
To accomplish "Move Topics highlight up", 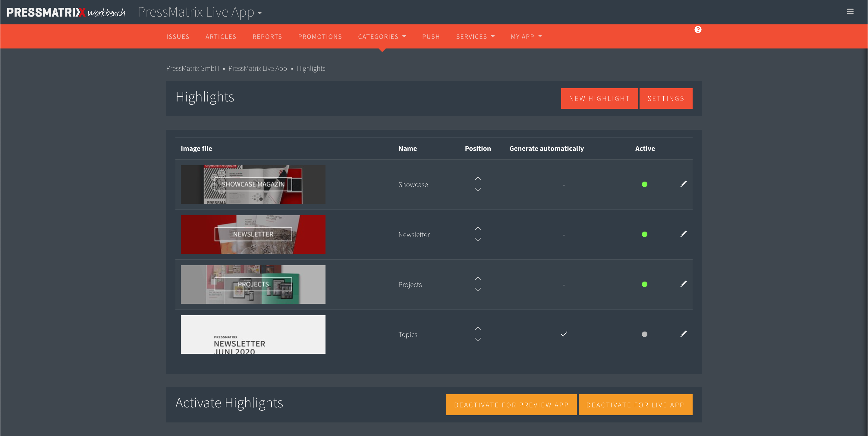I will (478, 329).
